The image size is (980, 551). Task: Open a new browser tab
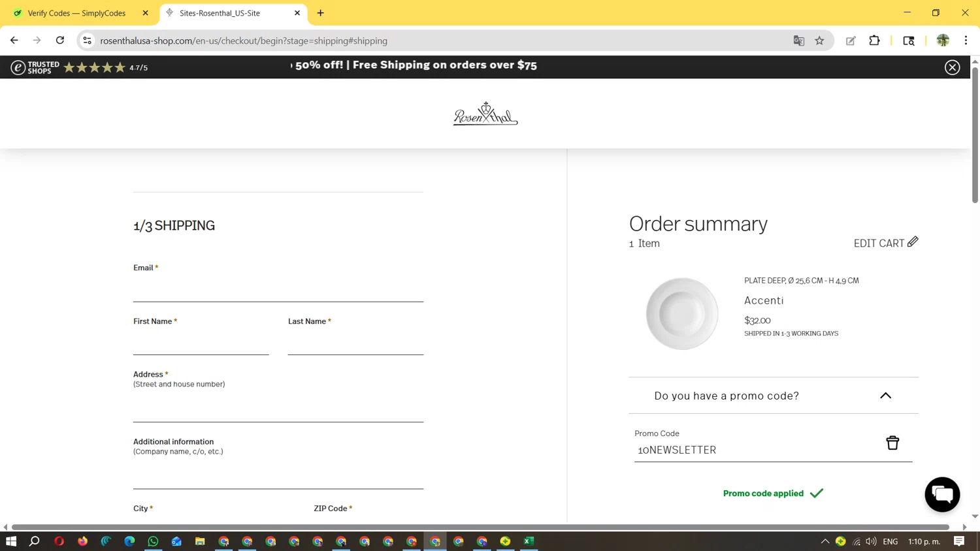click(x=320, y=13)
